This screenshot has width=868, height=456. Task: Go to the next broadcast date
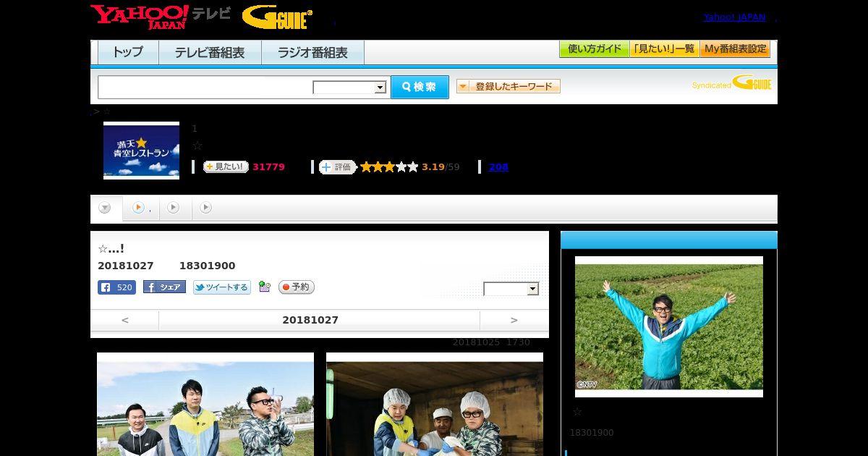click(x=514, y=320)
